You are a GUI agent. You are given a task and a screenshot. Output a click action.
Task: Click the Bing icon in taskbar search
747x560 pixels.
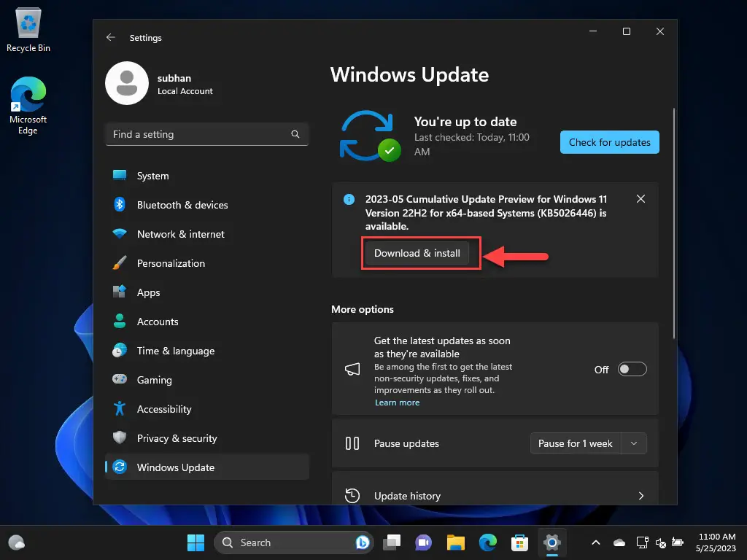click(x=362, y=542)
